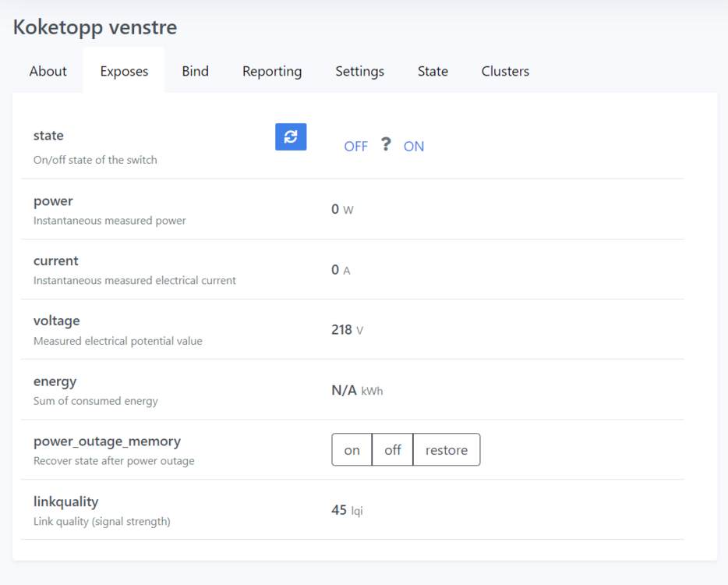728x585 pixels.
Task: Go to the Reporting tab
Action: coord(272,71)
